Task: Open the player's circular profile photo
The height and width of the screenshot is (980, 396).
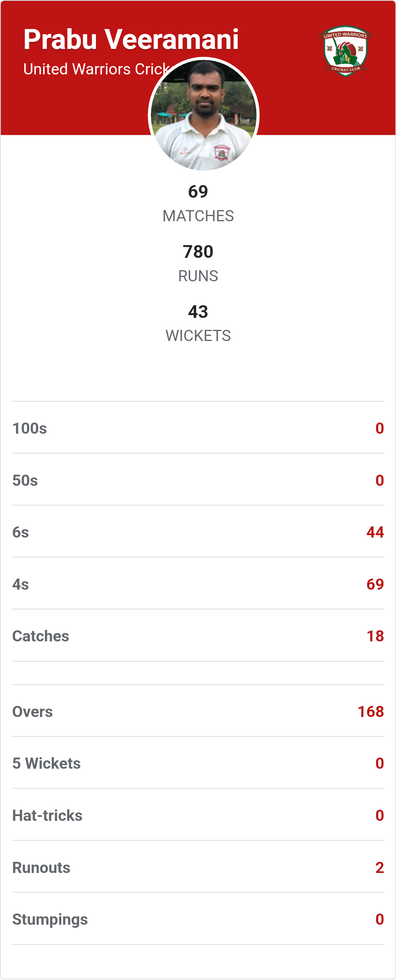Action: click(x=204, y=115)
